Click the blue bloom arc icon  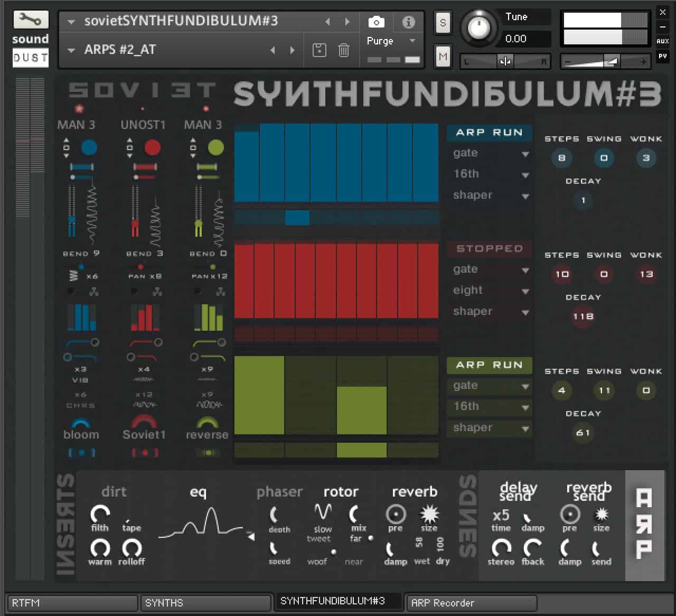click(81, 422)
